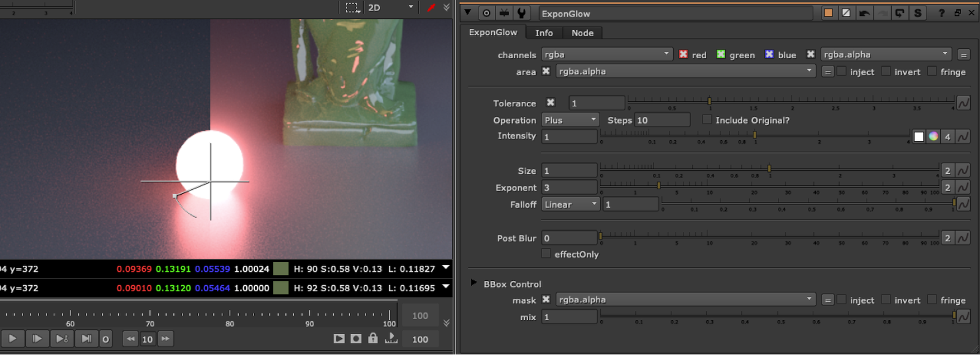Open node help with question mark icon
980x355 pixels.
(x=941, y=13)
